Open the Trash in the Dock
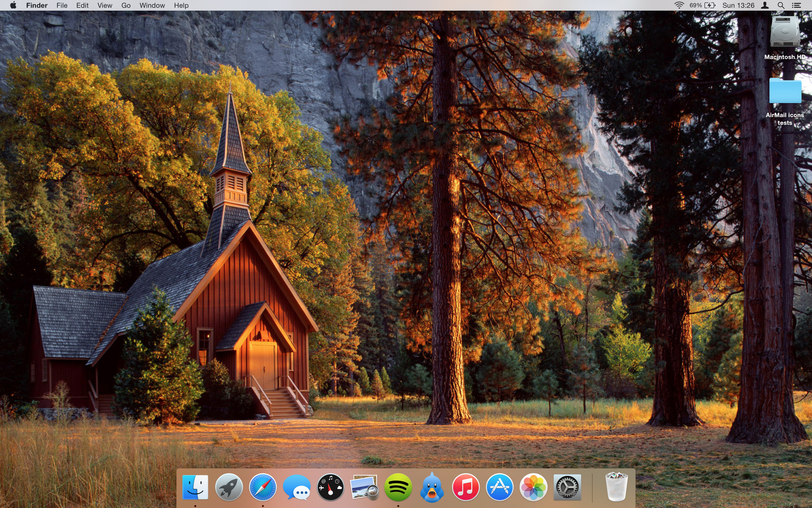812x508 pixels. [x=616, y=487]
